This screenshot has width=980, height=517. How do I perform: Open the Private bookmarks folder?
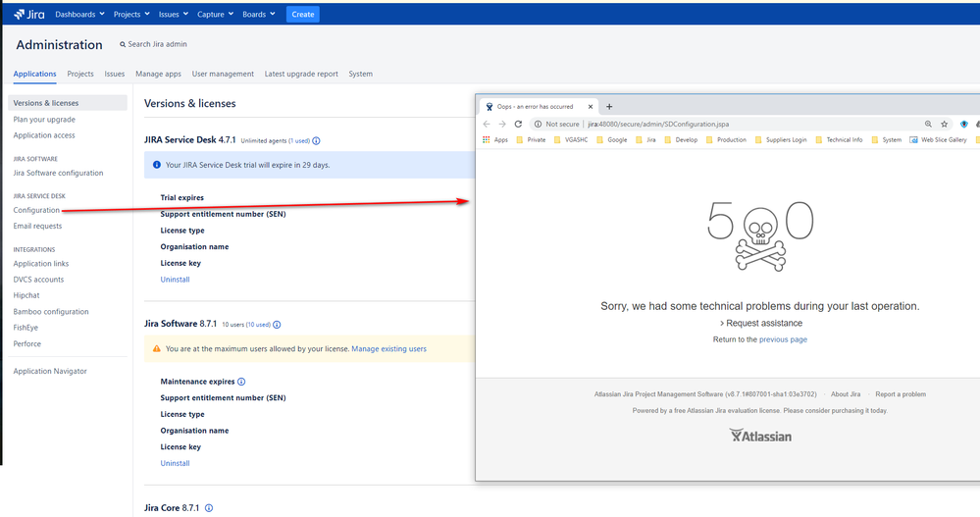coord(531,140)
